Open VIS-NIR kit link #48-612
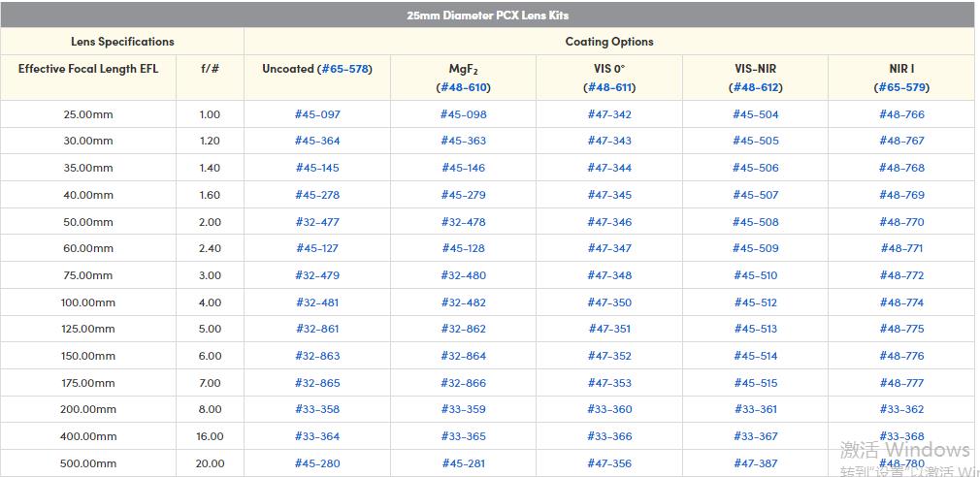Viewport: 980px width, 477px height. [755, 87]
